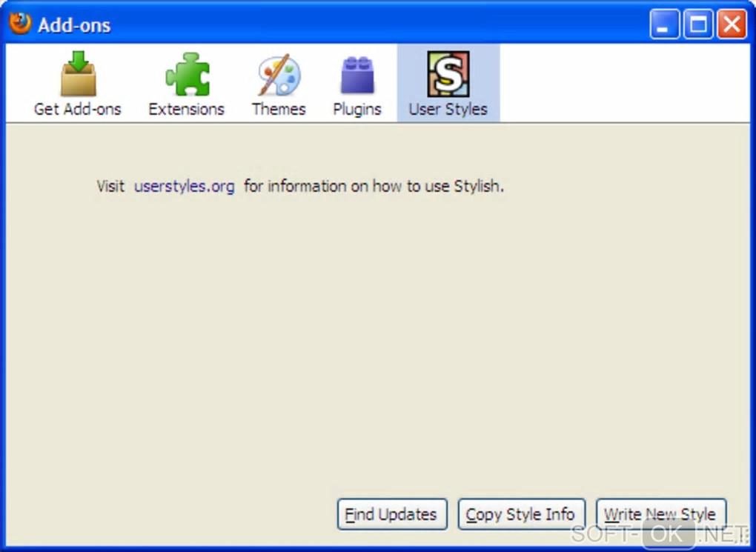Open the userstyles.org link

coord(184,186)
